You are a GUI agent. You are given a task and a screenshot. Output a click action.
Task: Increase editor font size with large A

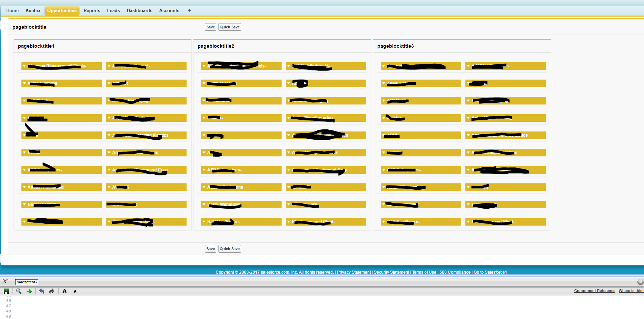(65, 291)
